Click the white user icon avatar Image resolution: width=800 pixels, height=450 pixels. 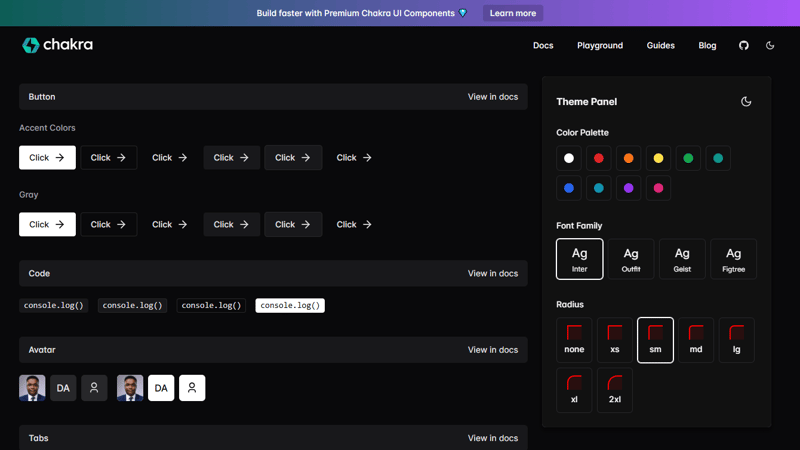(192, 388)
